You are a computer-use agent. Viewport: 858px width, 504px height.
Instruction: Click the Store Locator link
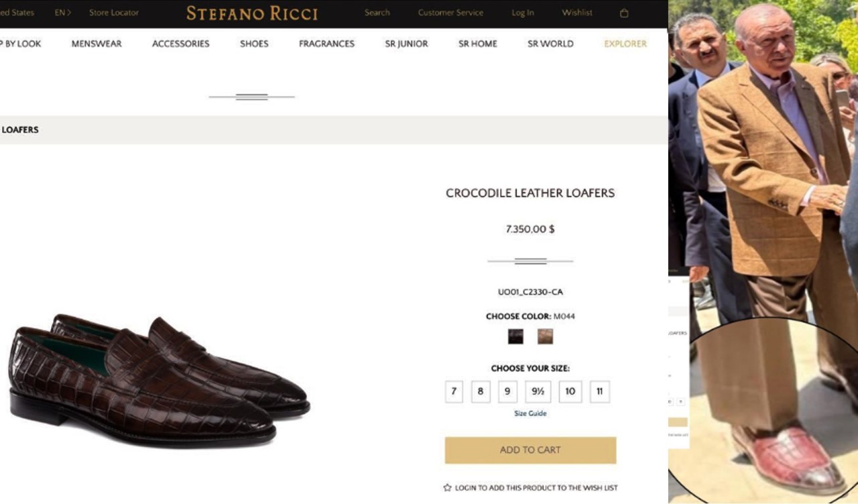(114, 13)
